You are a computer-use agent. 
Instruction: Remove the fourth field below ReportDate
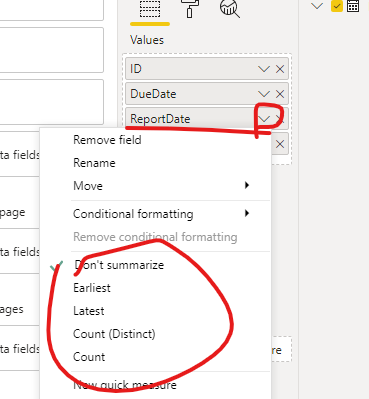280,144
